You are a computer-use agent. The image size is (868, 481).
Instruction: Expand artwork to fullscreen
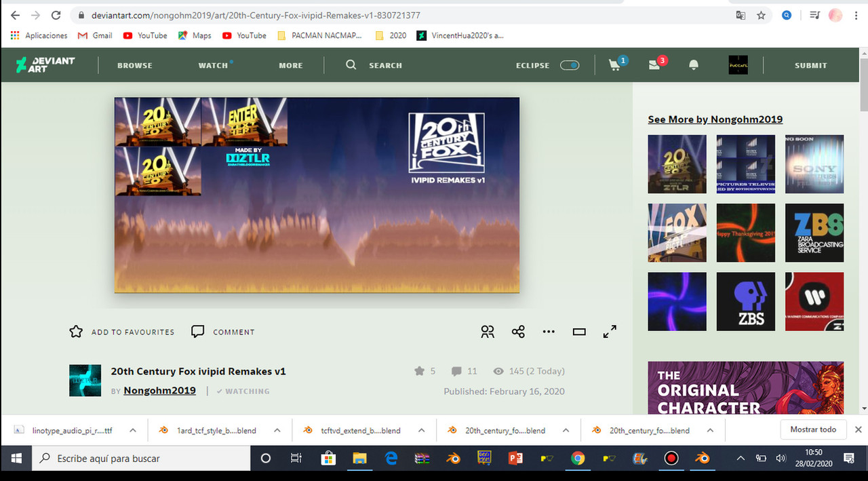click(x=610, y=332)
